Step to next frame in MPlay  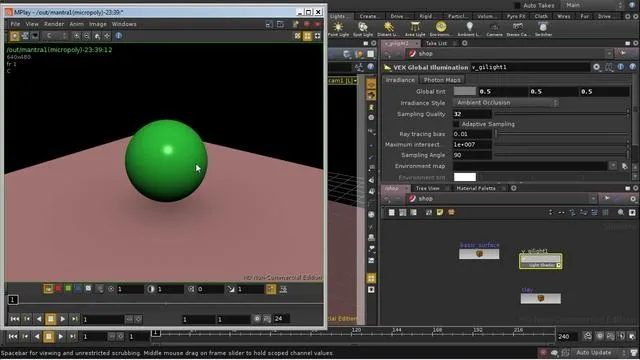point(74,319)
